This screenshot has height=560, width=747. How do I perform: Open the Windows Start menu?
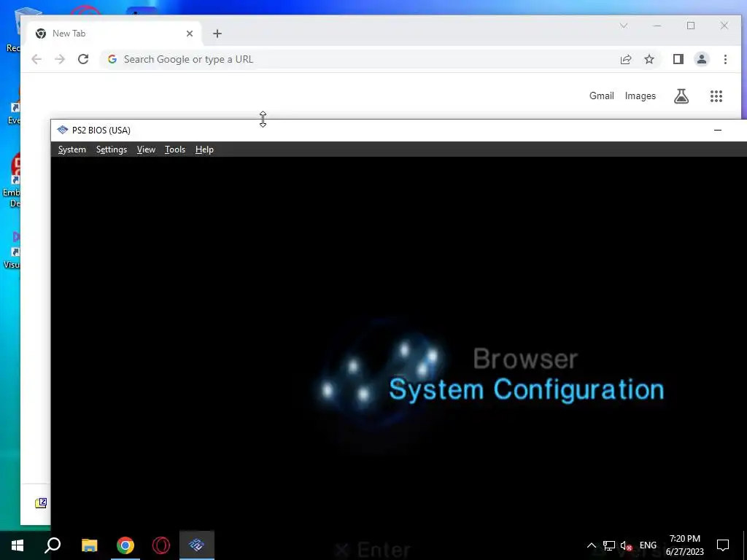click(x=18, y=545)
